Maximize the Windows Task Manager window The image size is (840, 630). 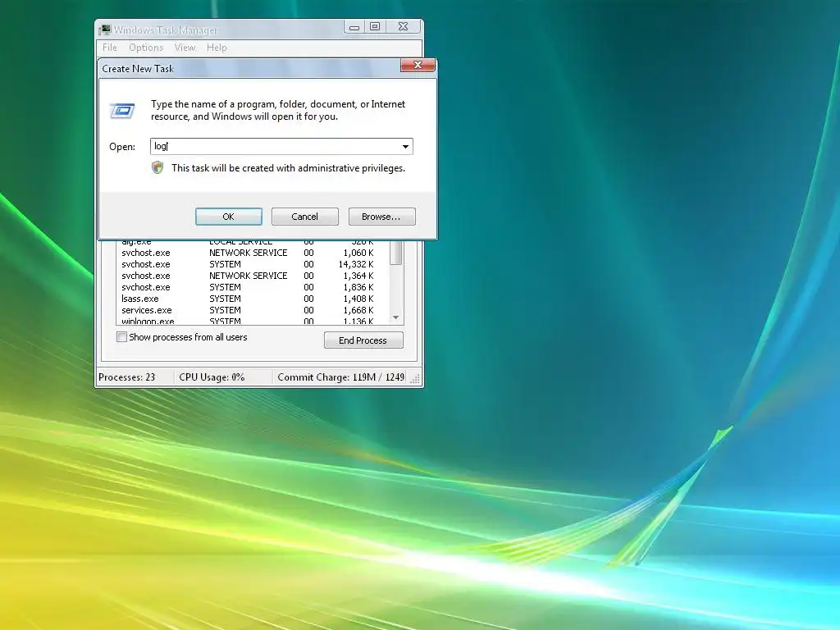coord(375,27)
